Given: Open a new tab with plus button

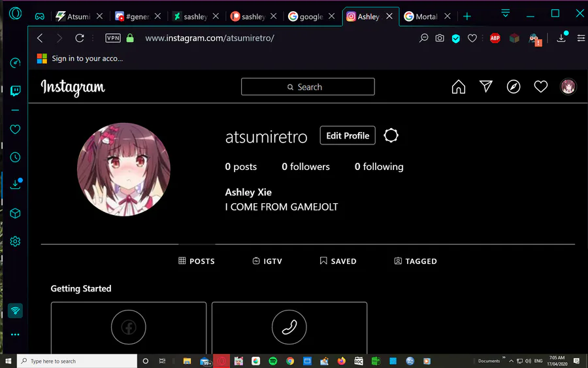Looking at the screenshot, I should (x=467, y=16).
